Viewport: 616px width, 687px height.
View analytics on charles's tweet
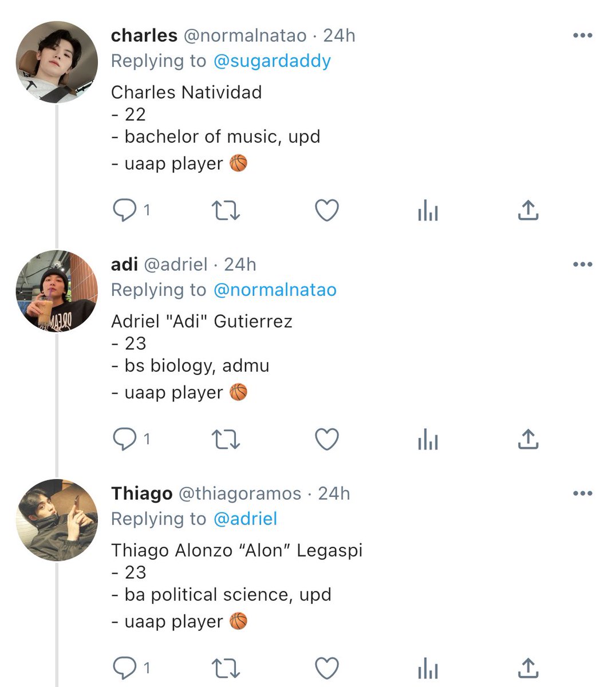point(428,211)
